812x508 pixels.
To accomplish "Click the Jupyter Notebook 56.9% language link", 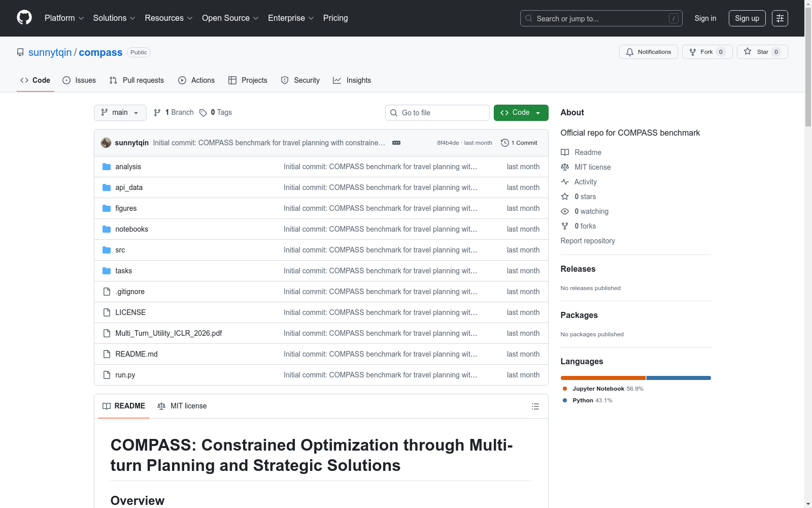I will tap(603, 389).
